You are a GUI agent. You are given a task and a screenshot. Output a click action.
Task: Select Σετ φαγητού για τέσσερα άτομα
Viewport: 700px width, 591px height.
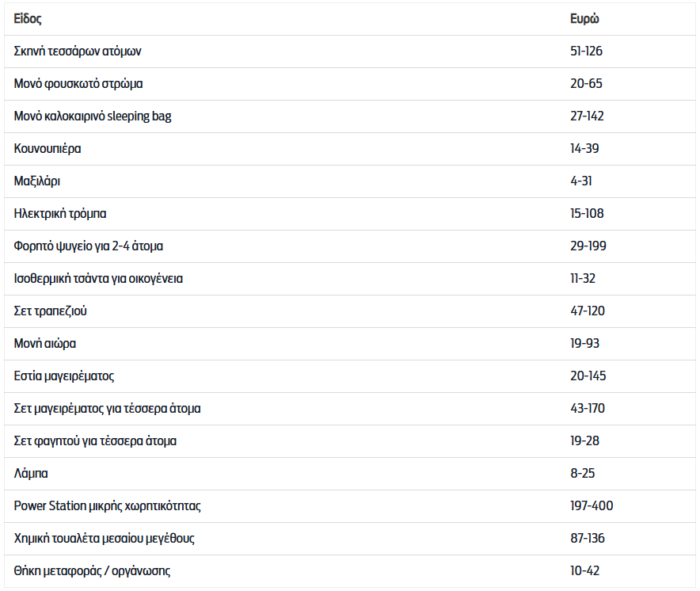[95, 441]
